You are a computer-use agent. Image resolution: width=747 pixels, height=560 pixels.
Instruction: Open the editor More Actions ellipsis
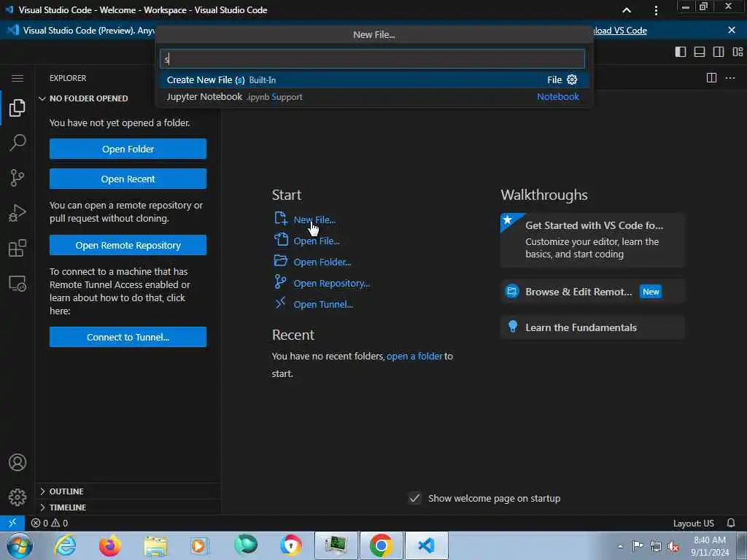tap(729, 77)
